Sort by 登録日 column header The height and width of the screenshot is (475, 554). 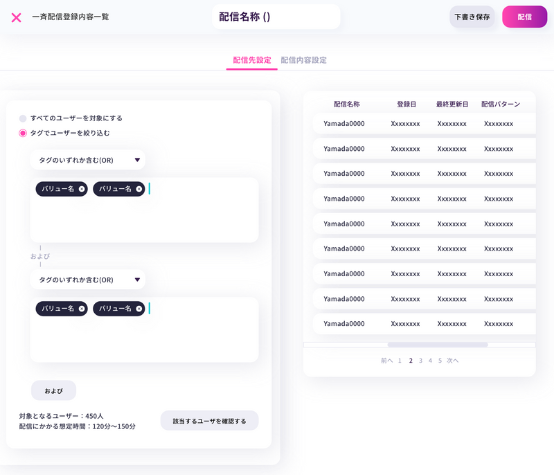[x=406, y=104]
